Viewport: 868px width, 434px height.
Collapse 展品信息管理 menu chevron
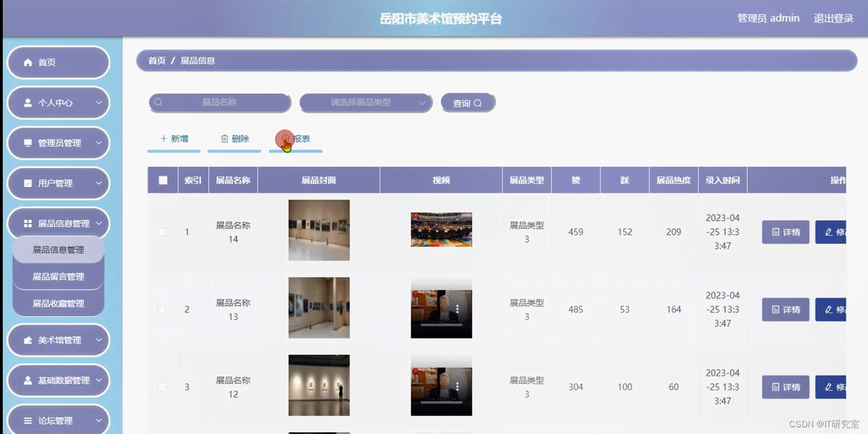(99, 224)
